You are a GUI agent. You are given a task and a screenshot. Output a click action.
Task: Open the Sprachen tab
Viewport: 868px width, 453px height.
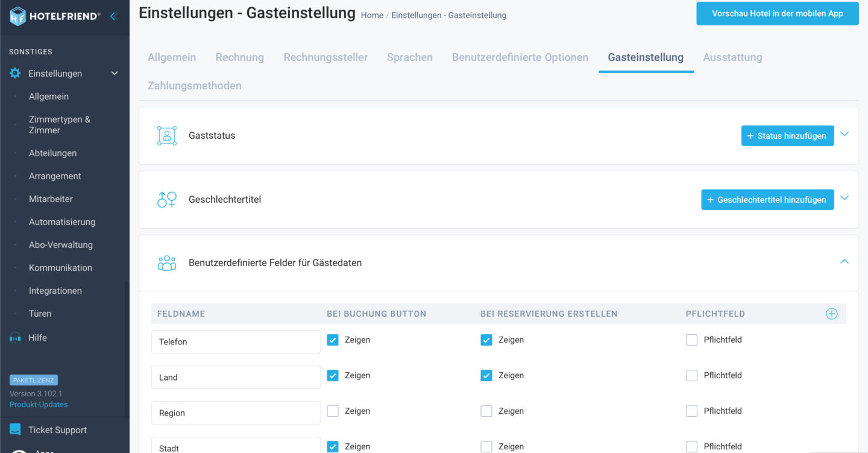pyautogui.click(x=410, y=57)
